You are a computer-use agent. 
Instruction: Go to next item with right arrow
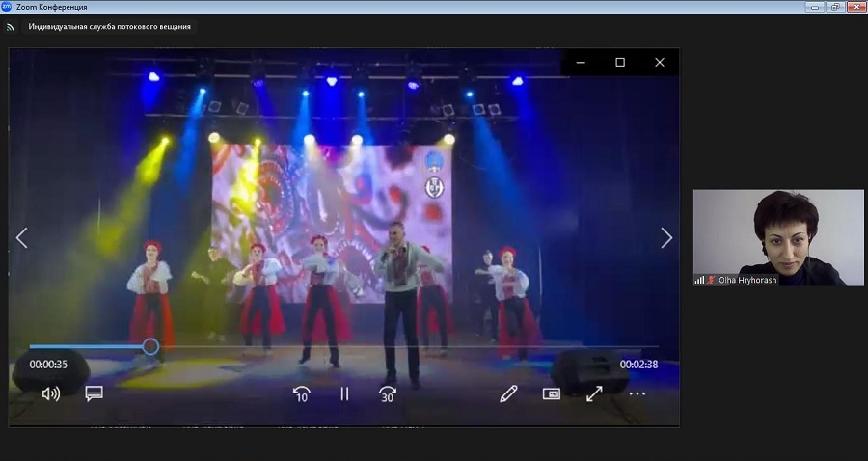[x=665, y=238]
